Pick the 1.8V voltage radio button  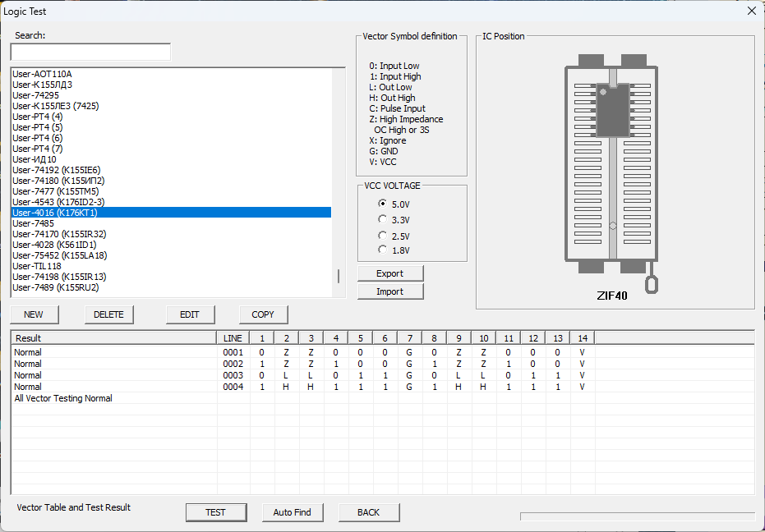click(382, 250)
